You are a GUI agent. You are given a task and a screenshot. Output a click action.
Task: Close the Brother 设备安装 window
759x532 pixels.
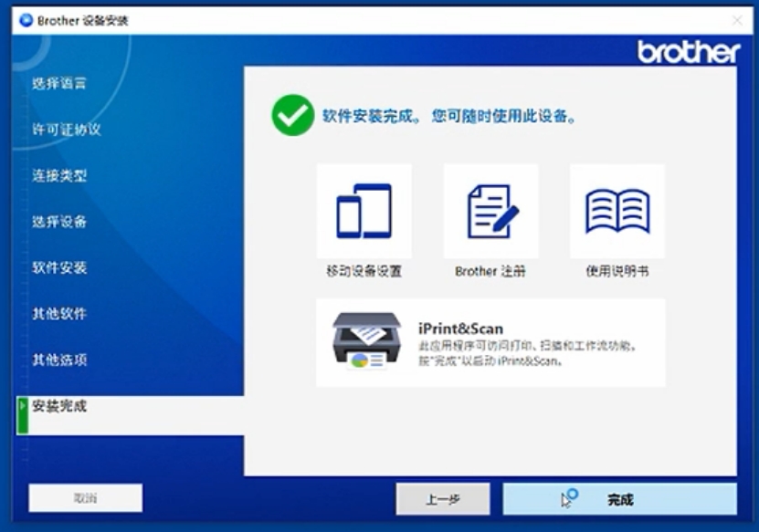pyautogui.click(x=736, y=20)
